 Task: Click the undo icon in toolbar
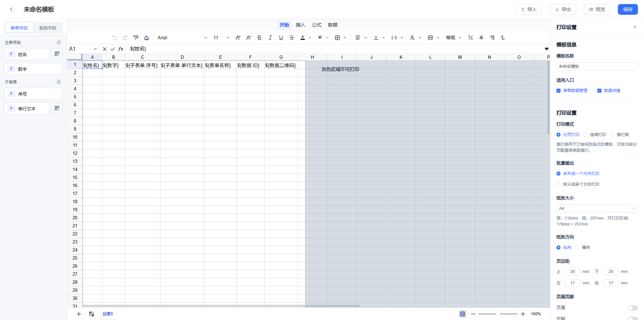tap(114, 38)
